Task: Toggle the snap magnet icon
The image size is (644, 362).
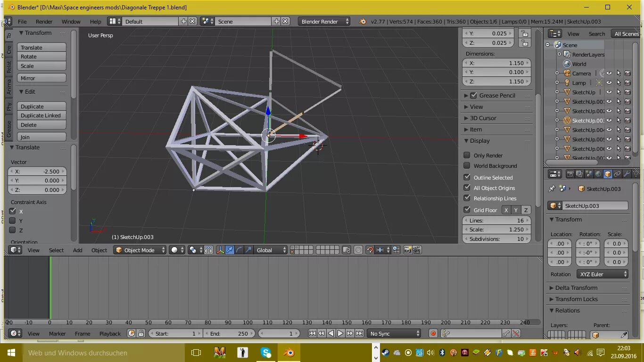Action: click(x=370, y=250)
